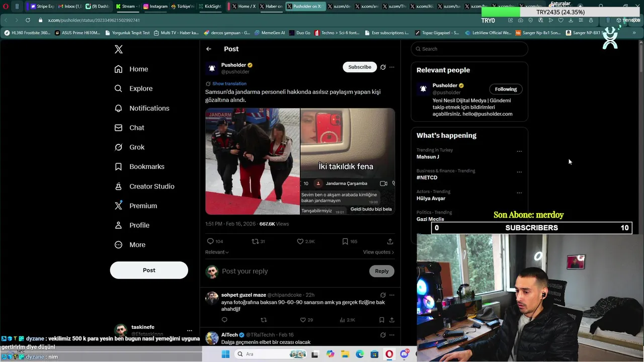Open Bookmarks in the sidebar
This screenshot has height=362, width=644.
139,166
